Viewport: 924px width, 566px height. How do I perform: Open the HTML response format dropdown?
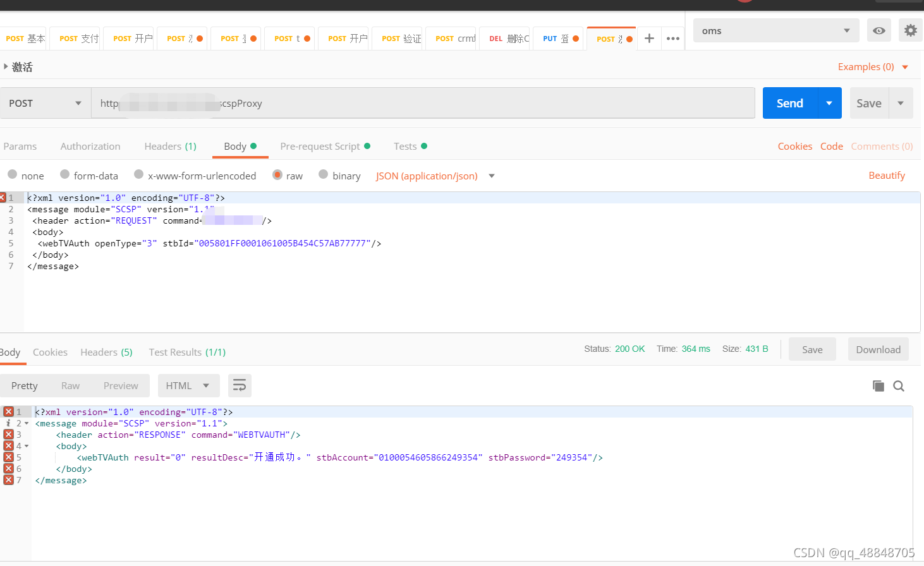click(188, 385)
